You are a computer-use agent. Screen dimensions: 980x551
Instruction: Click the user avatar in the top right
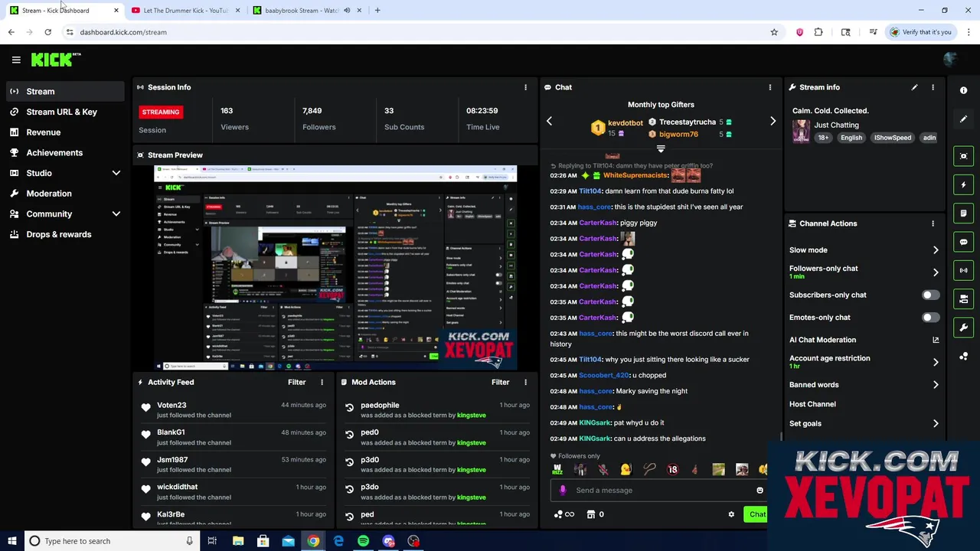tap(950, 60)
